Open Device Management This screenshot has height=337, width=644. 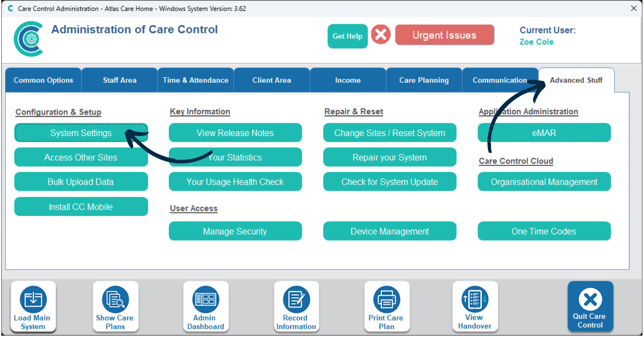pos(390,231)
